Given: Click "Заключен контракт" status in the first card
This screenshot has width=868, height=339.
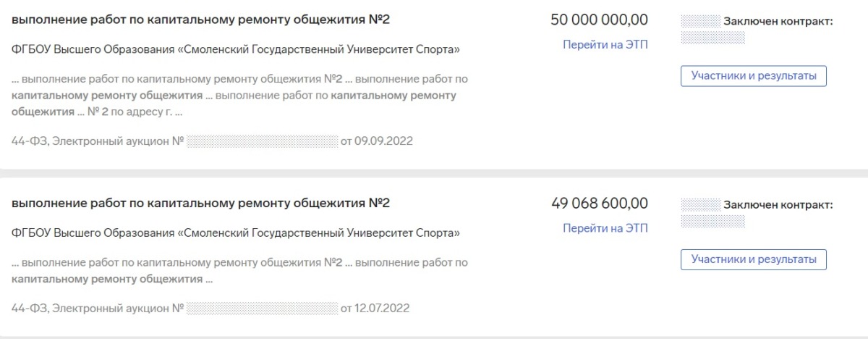Looking at the screenshot, I should coord(778,22).
